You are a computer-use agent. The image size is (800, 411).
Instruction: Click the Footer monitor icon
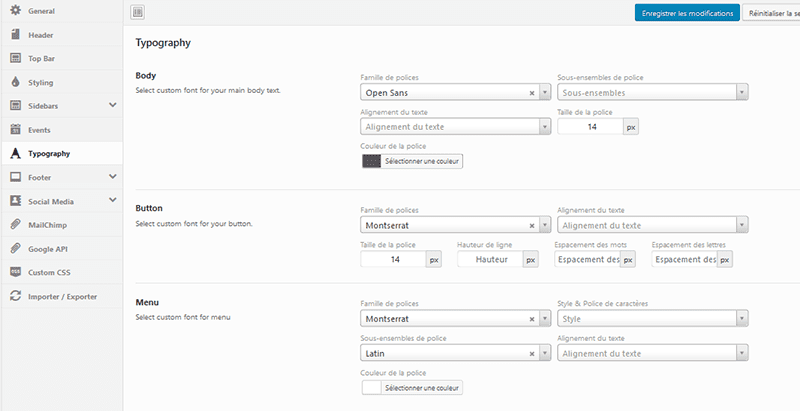pyautogui.click(x=15, y=177)
